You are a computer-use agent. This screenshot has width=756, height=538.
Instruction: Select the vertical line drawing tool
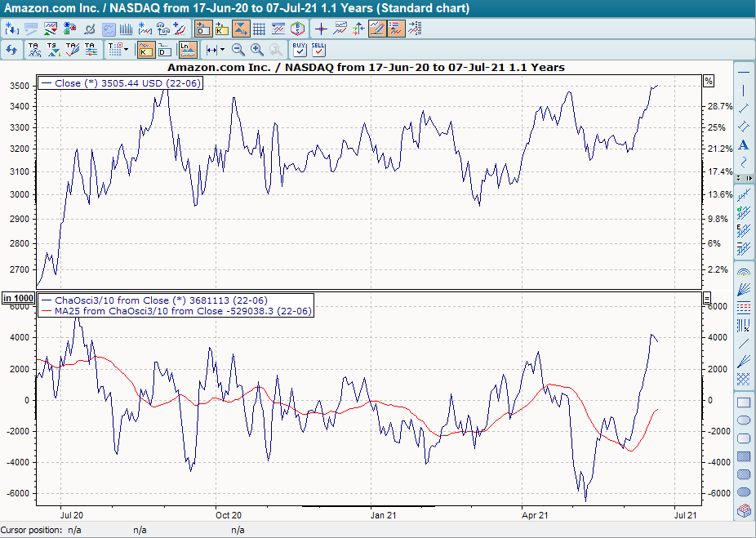pyautogui.click(x=744, y=90)
